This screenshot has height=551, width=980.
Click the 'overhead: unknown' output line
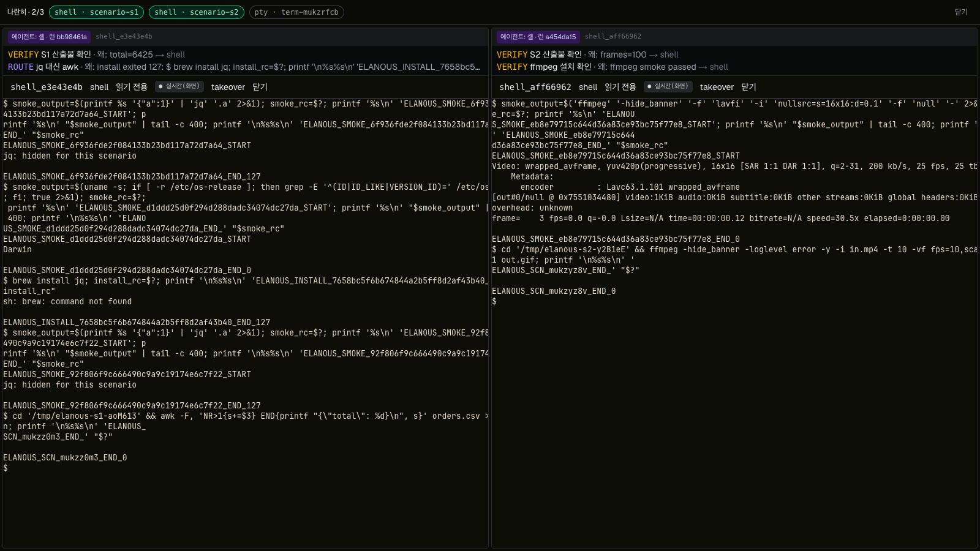pos(532,208)
